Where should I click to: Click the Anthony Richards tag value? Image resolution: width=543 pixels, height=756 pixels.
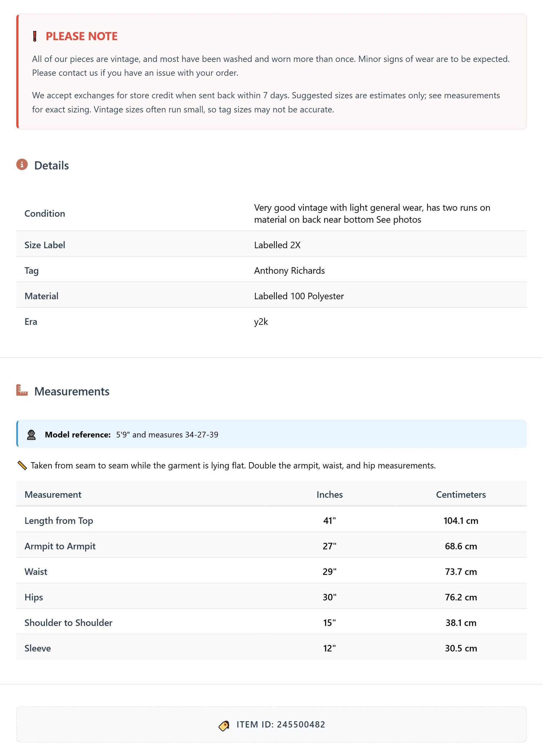[x=289, y=271]
